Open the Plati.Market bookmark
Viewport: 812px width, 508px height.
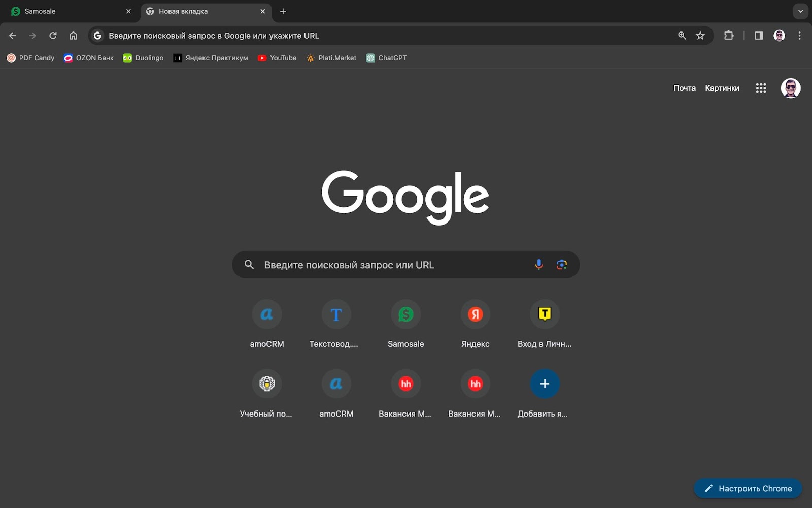point(331,58)
